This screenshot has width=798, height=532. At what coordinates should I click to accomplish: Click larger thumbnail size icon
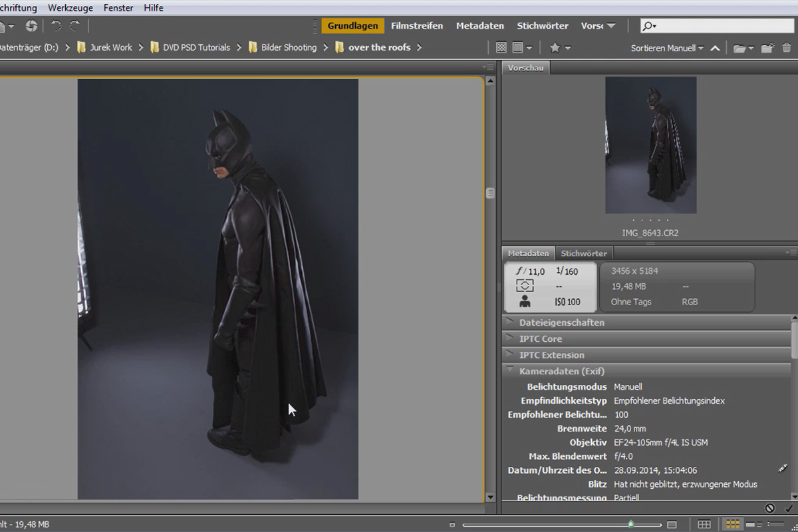[x=672, y=525]
